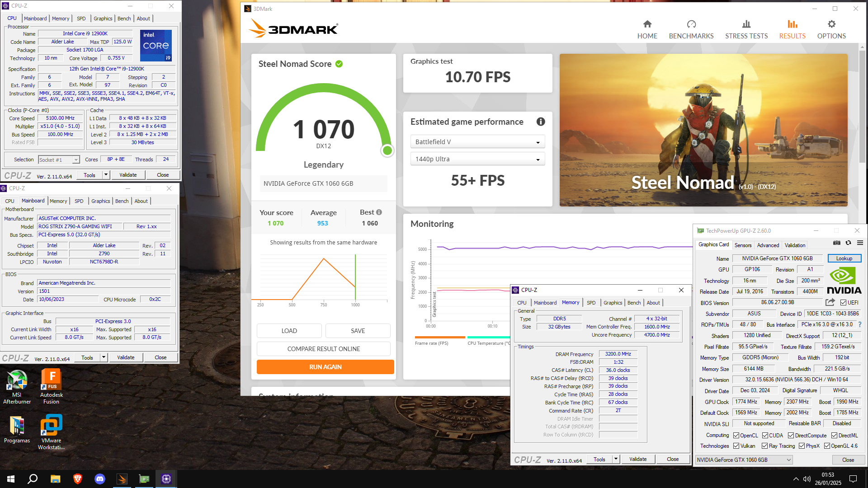868x488 pixels.
Task: Expand Tools dropdown arrow in top CPU-Z window
Action: tap(106, 175)
